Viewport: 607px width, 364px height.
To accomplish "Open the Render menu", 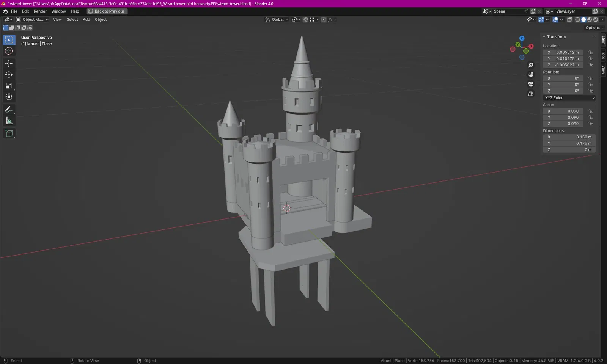I will click(40, 11).
